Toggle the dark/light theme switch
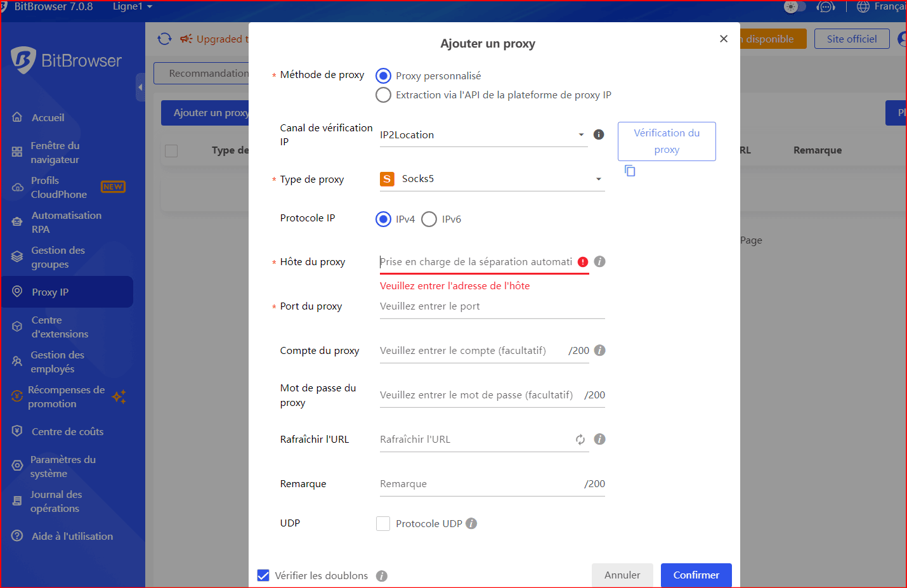The height and width of the screenshot is (588, 907). click(795, 7)
